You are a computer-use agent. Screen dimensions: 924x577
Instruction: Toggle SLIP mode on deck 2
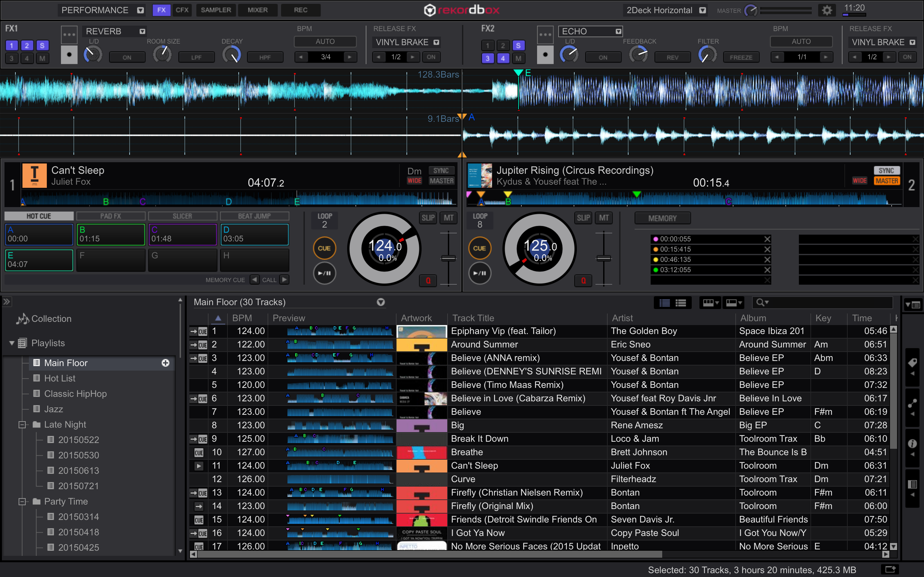(583, 218)
